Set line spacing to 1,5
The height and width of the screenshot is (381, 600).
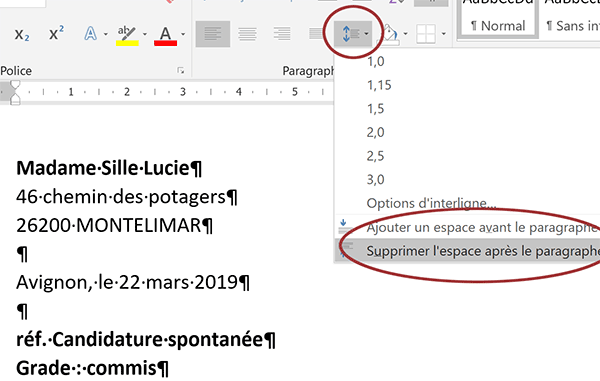coord(375,109)
